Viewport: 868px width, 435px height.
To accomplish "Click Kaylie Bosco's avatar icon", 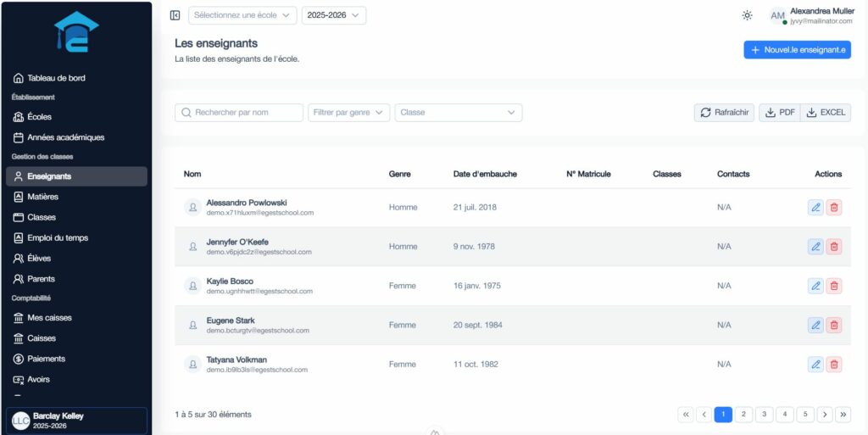I will [x=192, y=286].
